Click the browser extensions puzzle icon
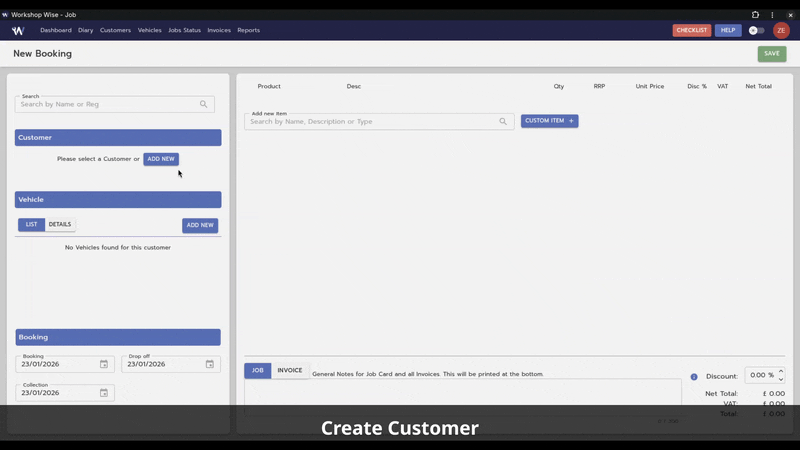The height and width of the screenshot is (450, 800). [x=755, y=15]
